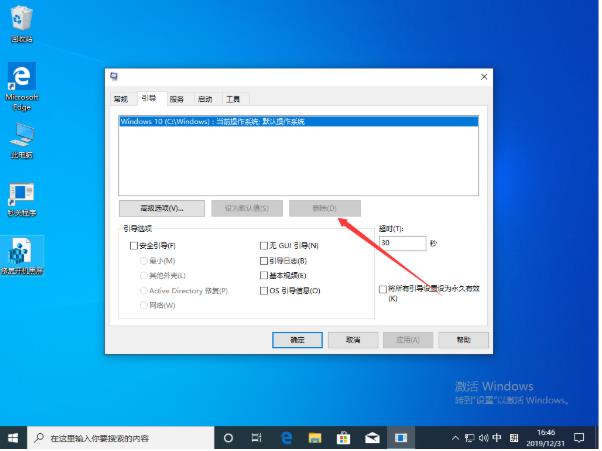The width and height of the screenshot is (602, 451).
Task: Click the Delete (D) button
Action: click(x=325, y=208)
